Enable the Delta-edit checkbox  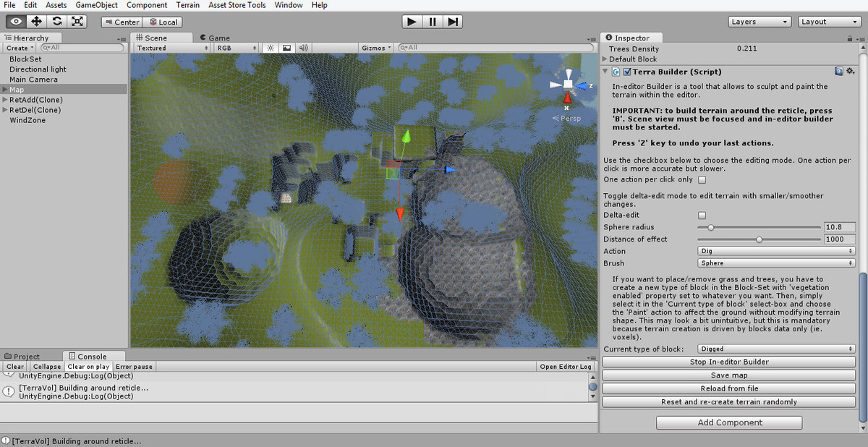click(x=702, y=215)
